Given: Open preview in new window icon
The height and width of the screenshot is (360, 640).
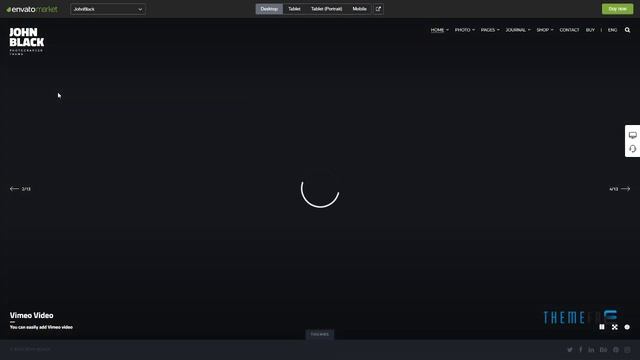Looking at the screenshot, I should (x=378, y=9).
